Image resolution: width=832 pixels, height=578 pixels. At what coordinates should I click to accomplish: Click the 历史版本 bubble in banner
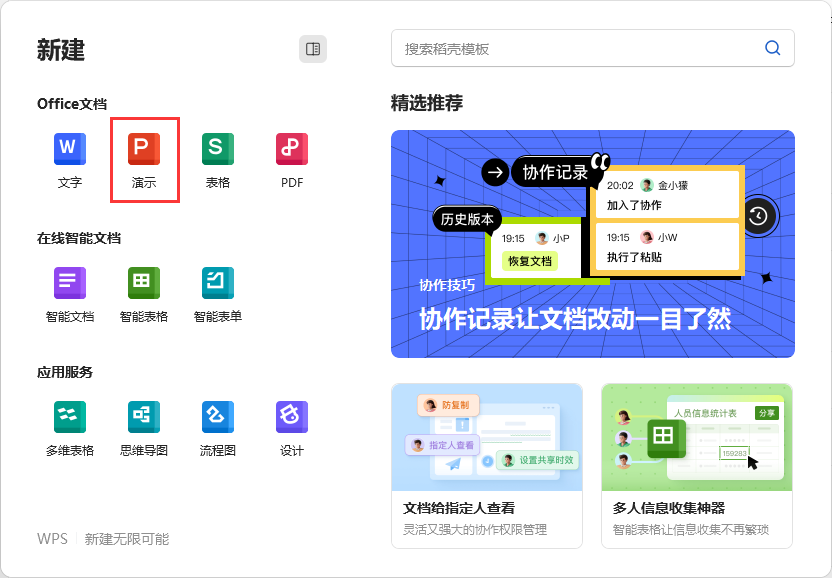click(x=467, y=219)
